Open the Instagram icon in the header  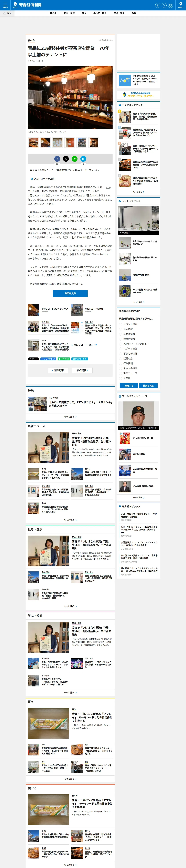pyautogui.click(x=170, y=5)
